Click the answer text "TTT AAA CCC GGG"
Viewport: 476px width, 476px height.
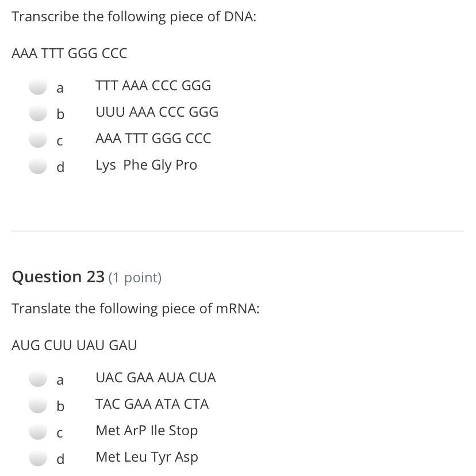pyautogui.click(x=153, y=86)
